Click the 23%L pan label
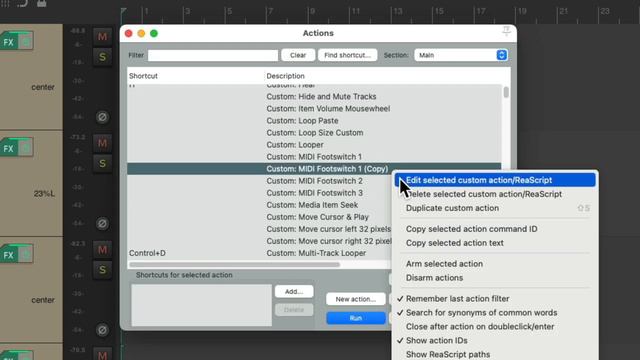Screen dimensions: 640x360 click(x=44, y=193)
